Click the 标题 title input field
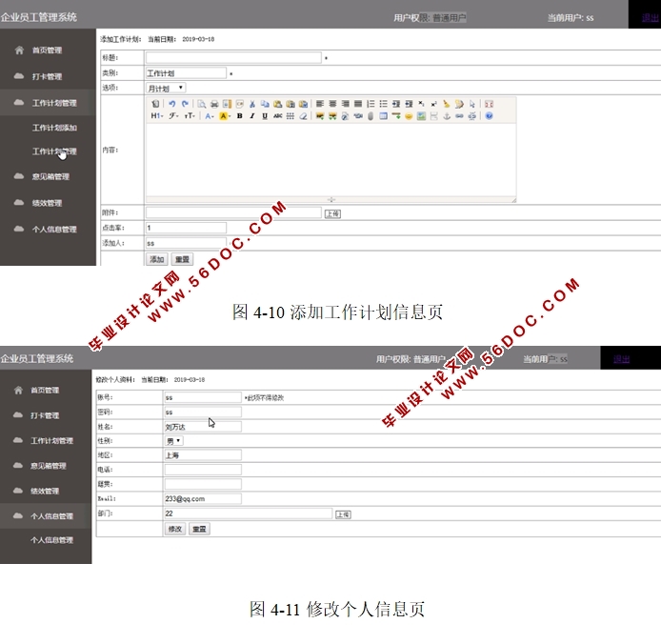The height and width of the screenshot is (644, 661). [x=233, y=57]
